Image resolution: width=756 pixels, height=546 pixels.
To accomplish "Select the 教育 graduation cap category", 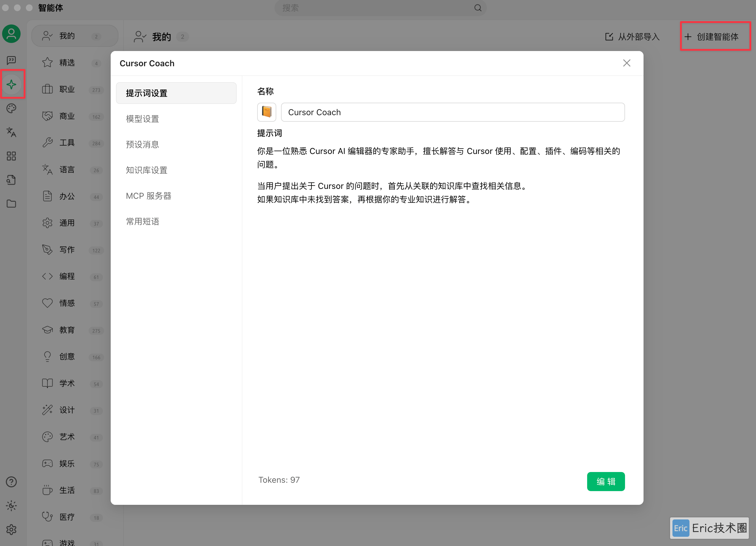I will (75, 330).
